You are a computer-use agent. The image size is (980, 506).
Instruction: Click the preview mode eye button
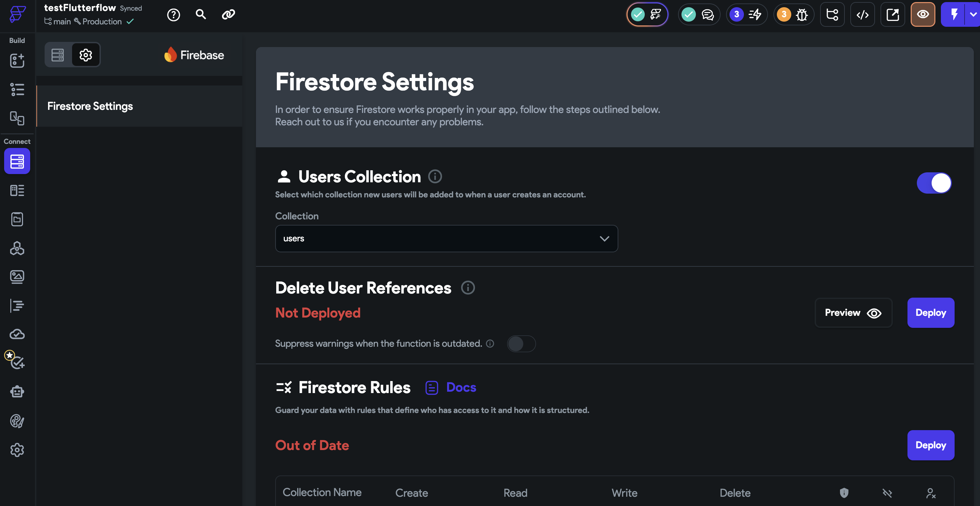(x=923, y=15)
